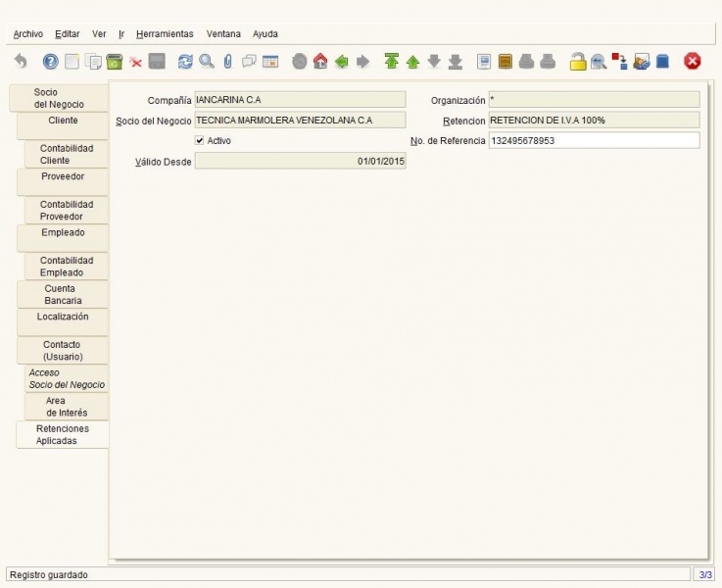The width and height of the screenshot is (722, 588).
Task: Go to the Home menu icon
Action: pyautogui.click(x=320, y=61)
